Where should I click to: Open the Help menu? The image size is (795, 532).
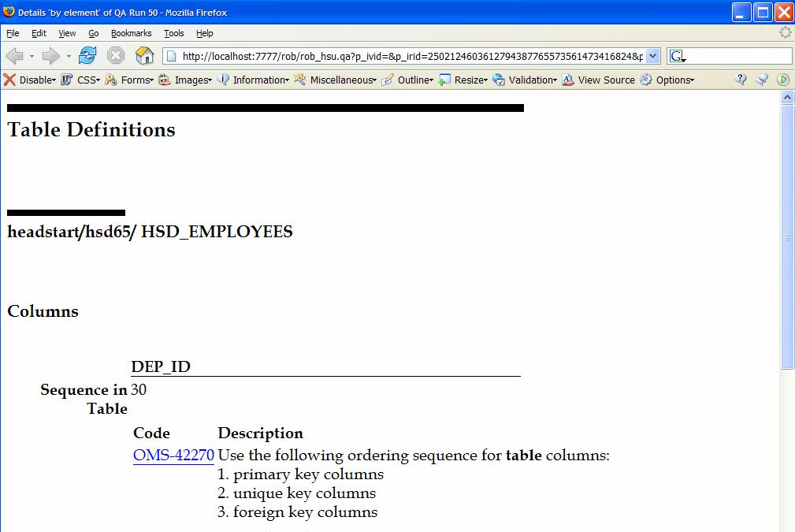204,33
